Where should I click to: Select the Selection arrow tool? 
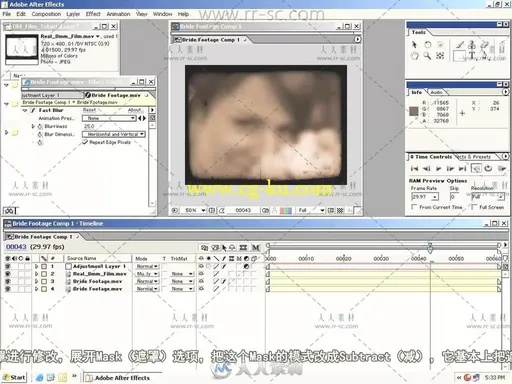tap(414, 44)
